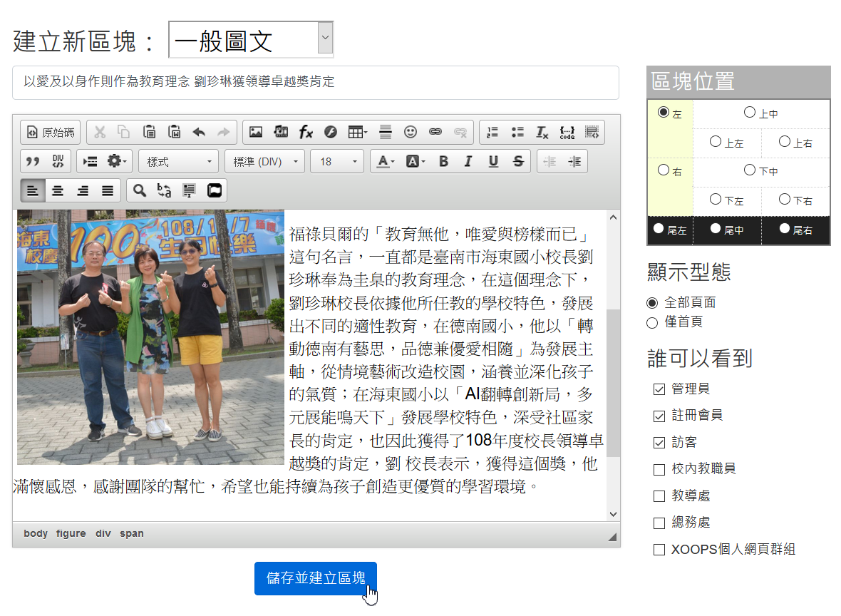Insert a smiley emoticon

click(x=410, y=132)
